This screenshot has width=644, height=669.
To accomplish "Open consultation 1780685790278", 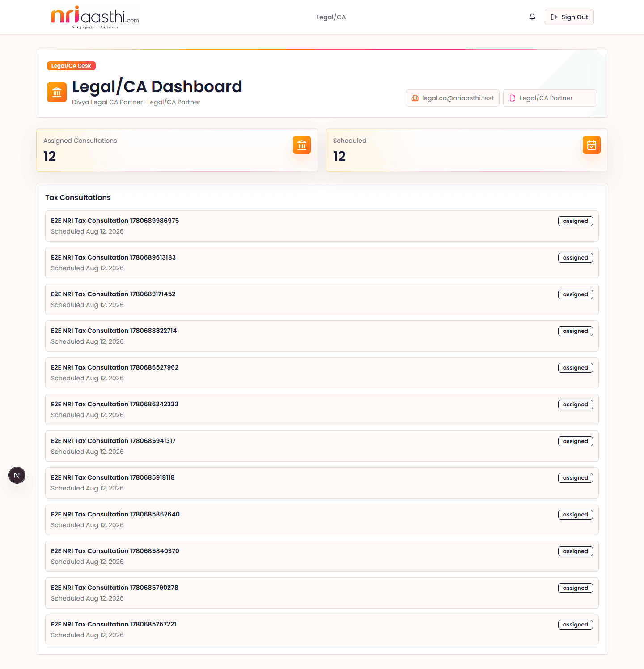I will point(322,593).
